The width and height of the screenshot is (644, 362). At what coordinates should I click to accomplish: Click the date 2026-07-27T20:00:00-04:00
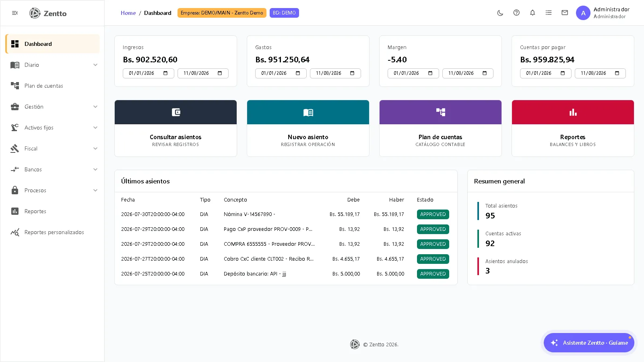(153, 259)
